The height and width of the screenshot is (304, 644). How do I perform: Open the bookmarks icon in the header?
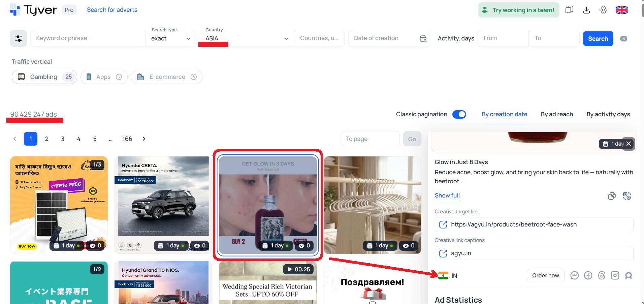(569, 10)
